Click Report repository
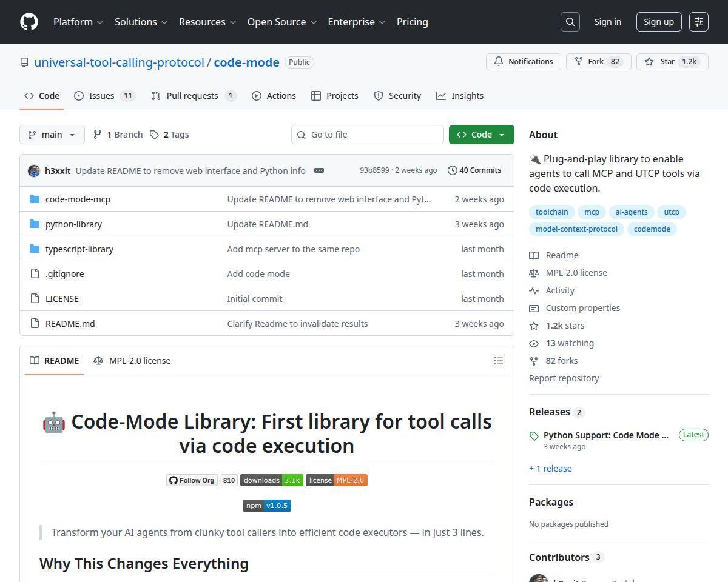 click(564, 378)
